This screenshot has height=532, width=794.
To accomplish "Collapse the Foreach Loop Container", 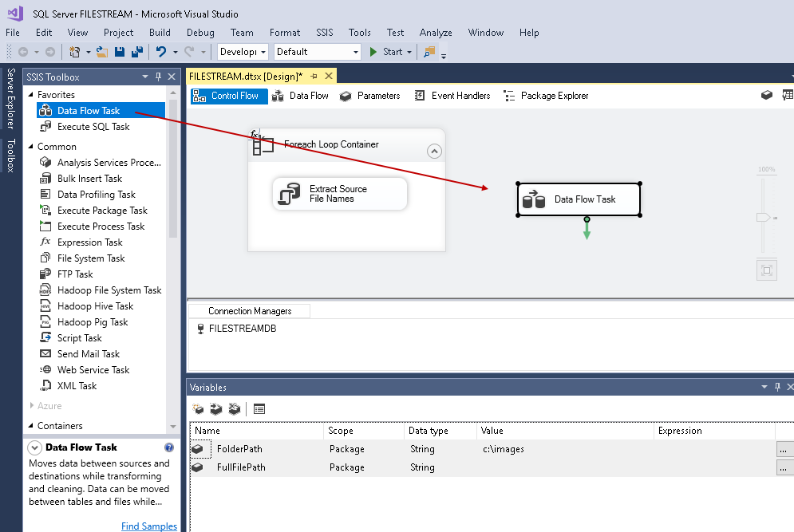I will pos(434,151).
